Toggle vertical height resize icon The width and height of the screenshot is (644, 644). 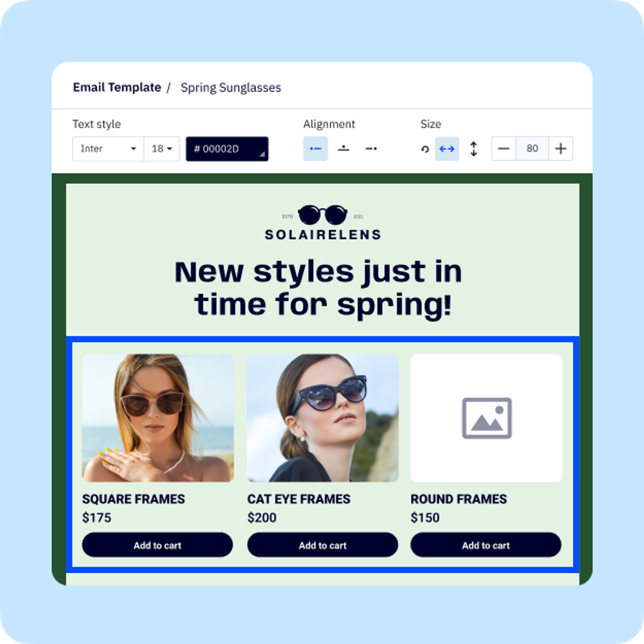tap(474, 149)
